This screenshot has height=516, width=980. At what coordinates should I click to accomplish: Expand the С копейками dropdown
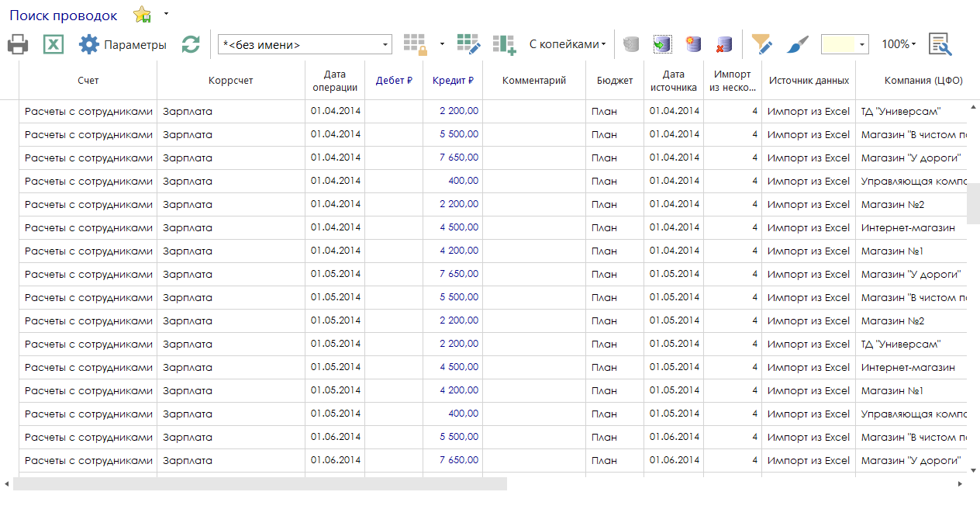point(567,44)
